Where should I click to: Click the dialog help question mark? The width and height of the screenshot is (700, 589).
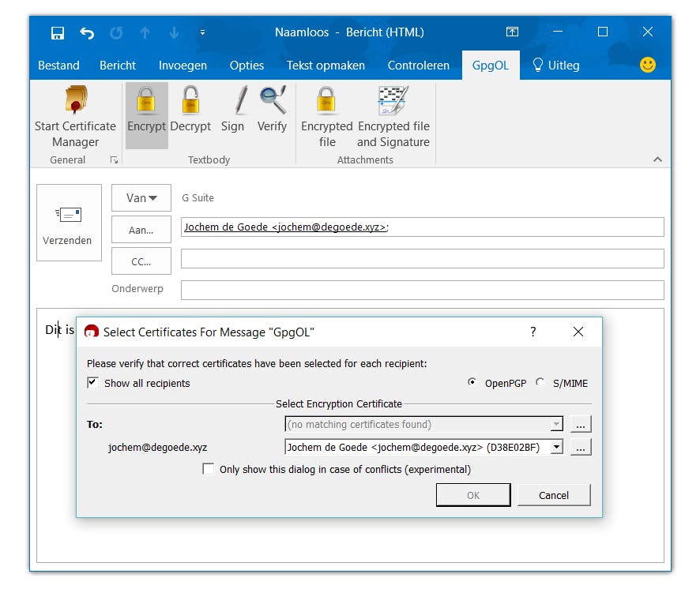(533, 332)
